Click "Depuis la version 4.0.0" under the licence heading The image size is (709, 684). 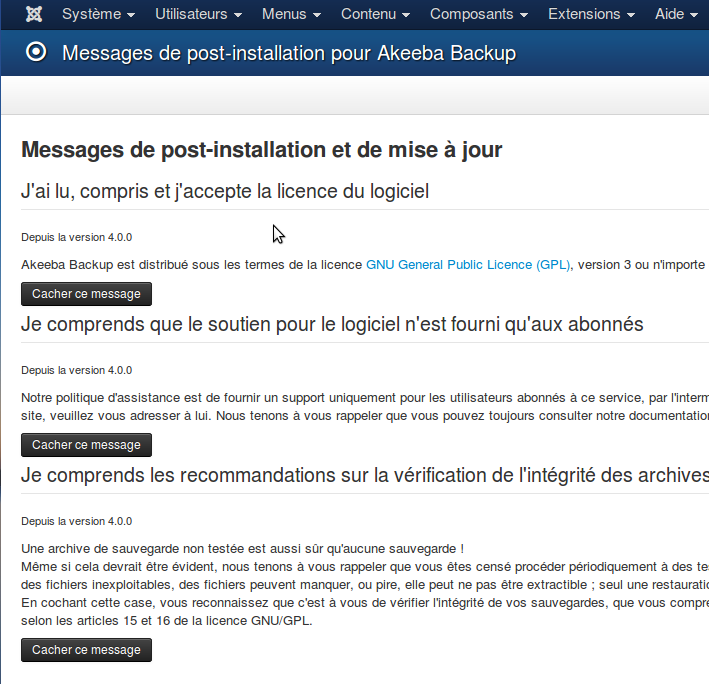tap(76, 238)
